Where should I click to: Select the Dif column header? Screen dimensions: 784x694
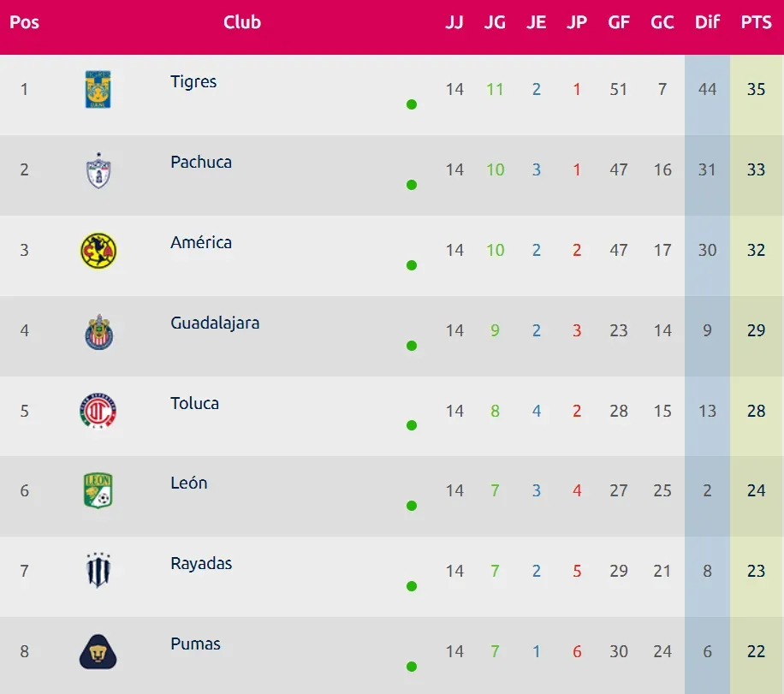pyautogui.click(x=707, y=23)
